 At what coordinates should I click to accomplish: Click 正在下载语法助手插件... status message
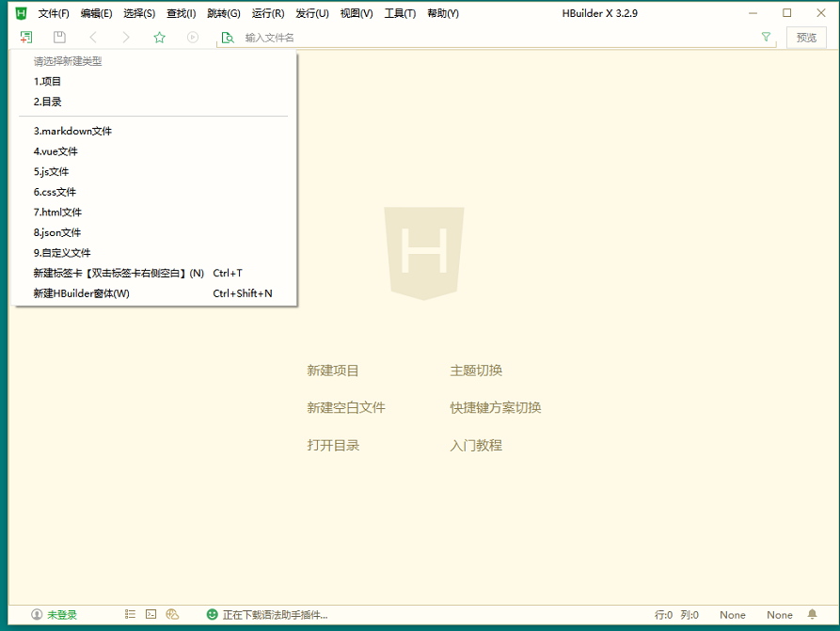point(276,615)
